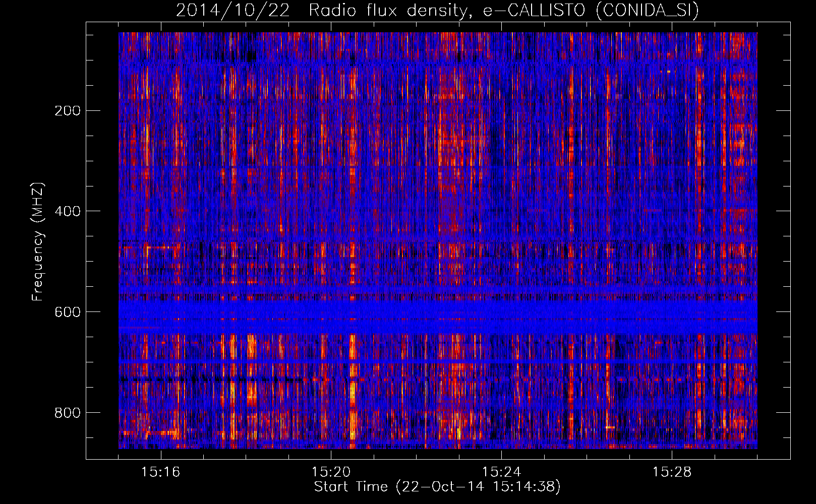Click the 600 frequency tick label
The image size is (816, 504).
(x=68, y=312)
